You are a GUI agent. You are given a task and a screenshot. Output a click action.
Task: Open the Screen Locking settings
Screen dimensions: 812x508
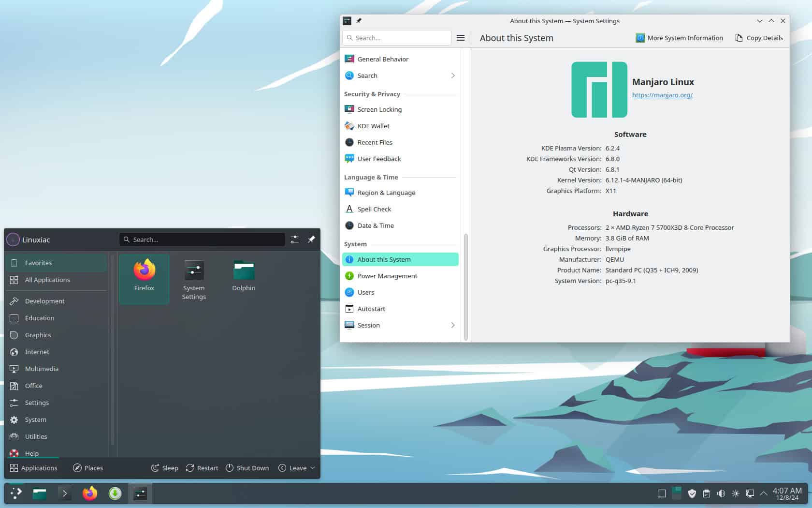pos(379,109)
